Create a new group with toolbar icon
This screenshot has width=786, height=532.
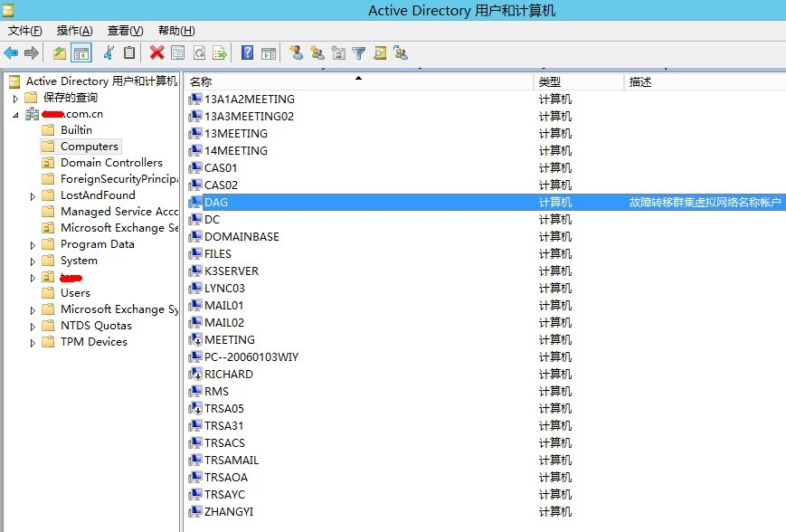[x=317, y=52]
